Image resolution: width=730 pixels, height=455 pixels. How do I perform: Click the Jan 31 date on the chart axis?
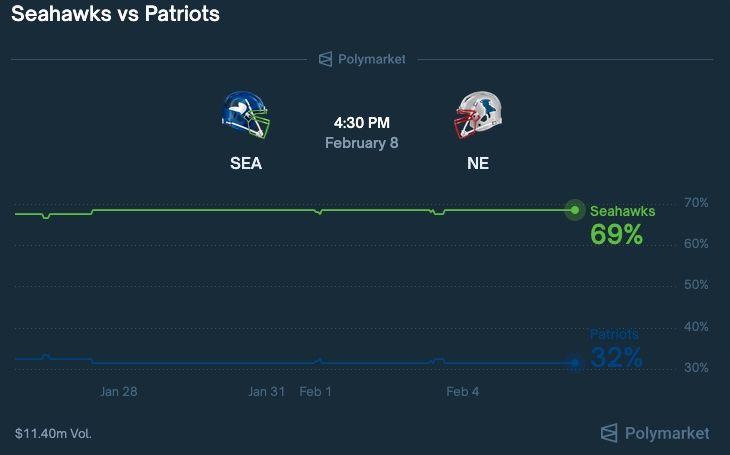coord(267,392)
